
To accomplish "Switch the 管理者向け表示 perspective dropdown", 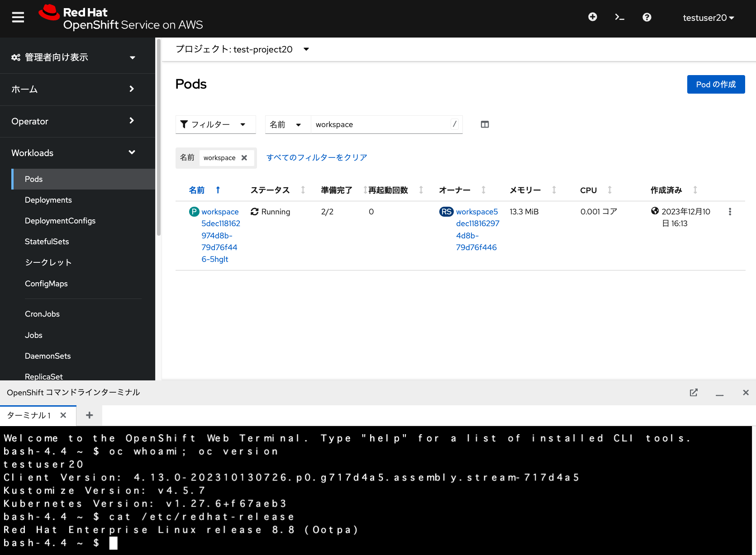I will [73, 57].
